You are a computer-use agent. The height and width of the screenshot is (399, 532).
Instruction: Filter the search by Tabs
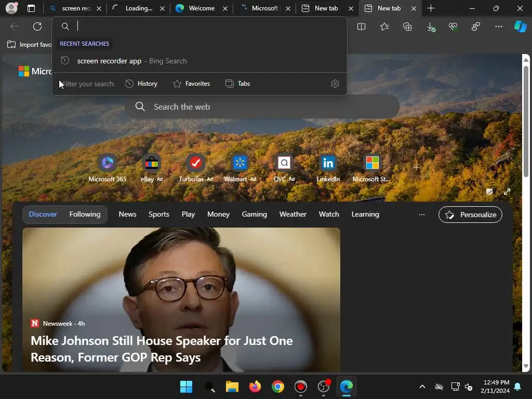click(237, 84)
